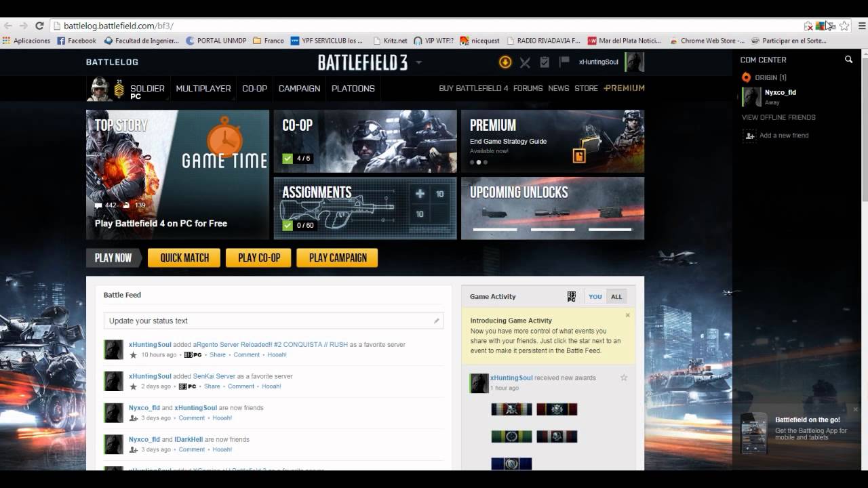Open the Chrome Web Store bookmark
This screenshot has width=868, height=488.
pos(707,41)
